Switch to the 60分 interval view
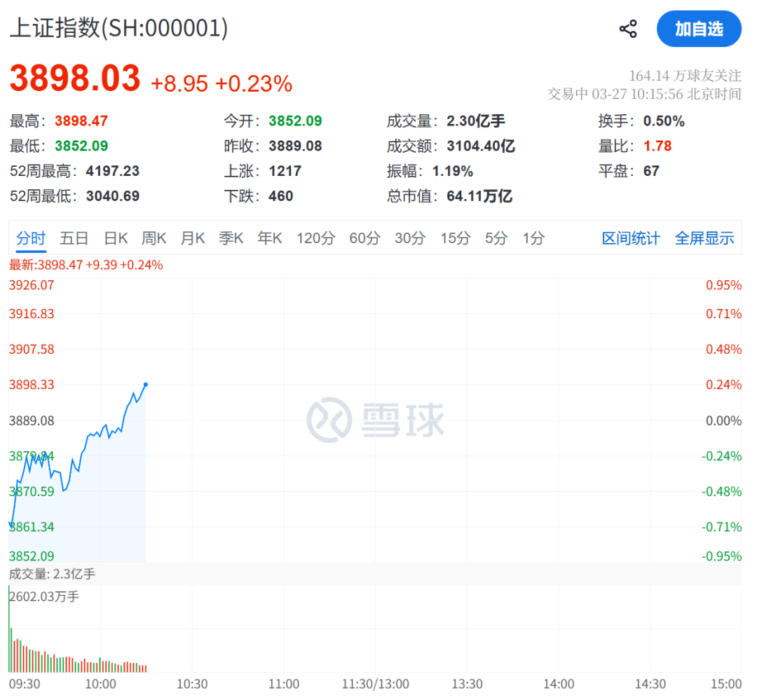The height and width of the screenshot is (700, 757). click(x=364, y=238)
